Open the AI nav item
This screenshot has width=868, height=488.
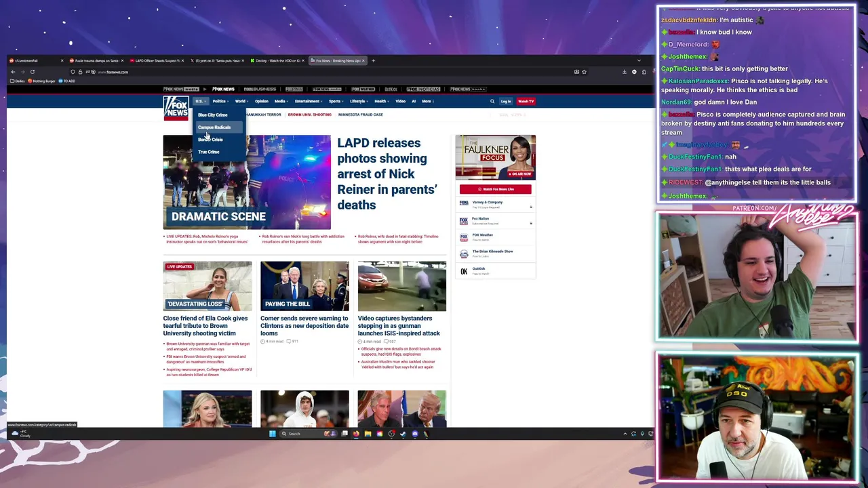(x=414, y=101)
